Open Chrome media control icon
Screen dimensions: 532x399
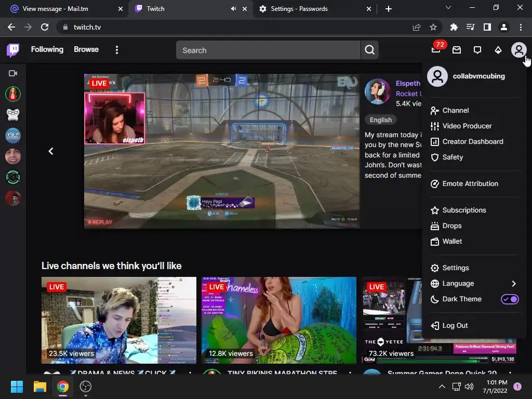470,27
